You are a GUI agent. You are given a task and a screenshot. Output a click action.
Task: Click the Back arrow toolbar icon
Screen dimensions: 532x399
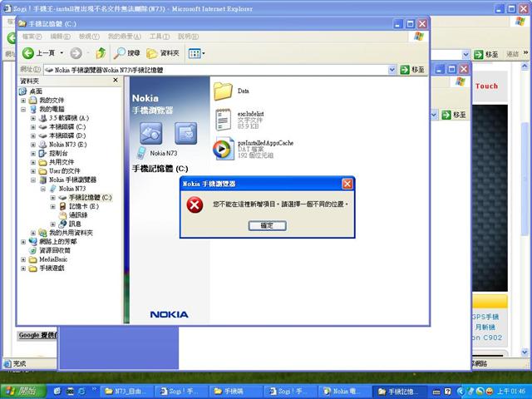[28, 53]
